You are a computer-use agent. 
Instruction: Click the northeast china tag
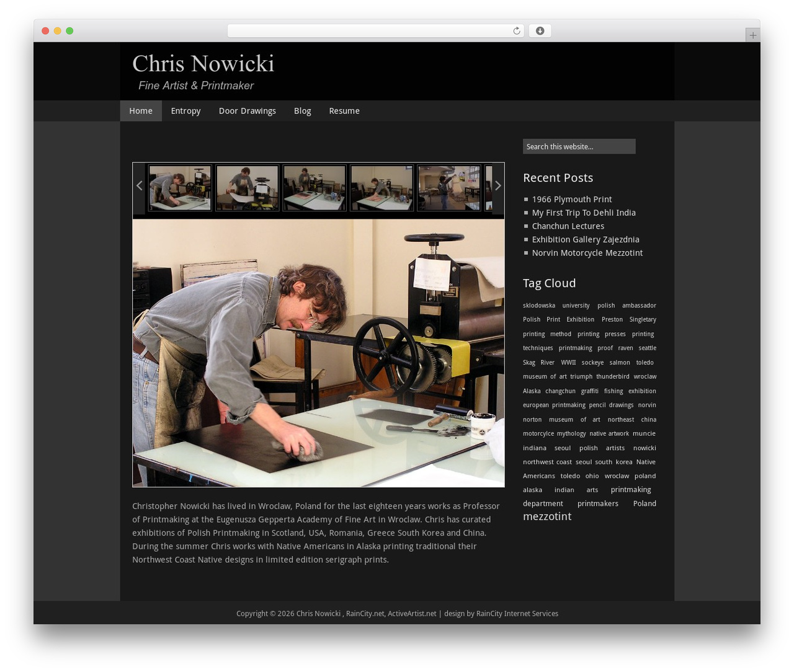tap(632, 420)
